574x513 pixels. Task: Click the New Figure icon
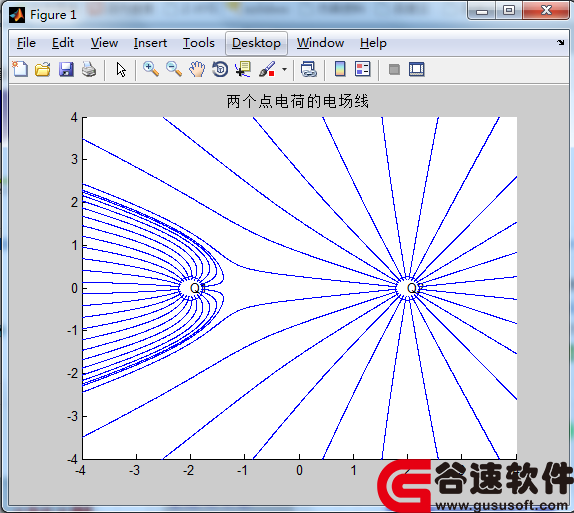point(20,69)
